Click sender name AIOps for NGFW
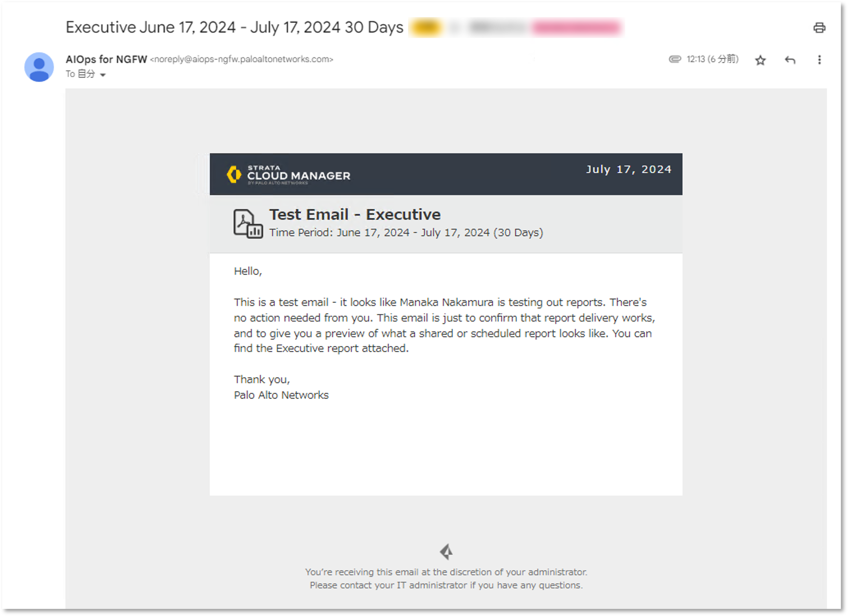 (x=106, y=59)
